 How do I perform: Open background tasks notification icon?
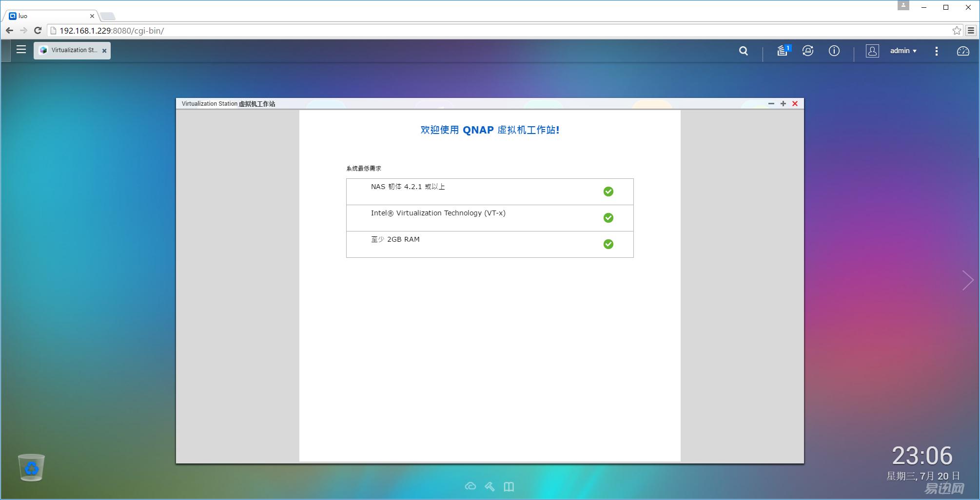click(x=783, y=51)
